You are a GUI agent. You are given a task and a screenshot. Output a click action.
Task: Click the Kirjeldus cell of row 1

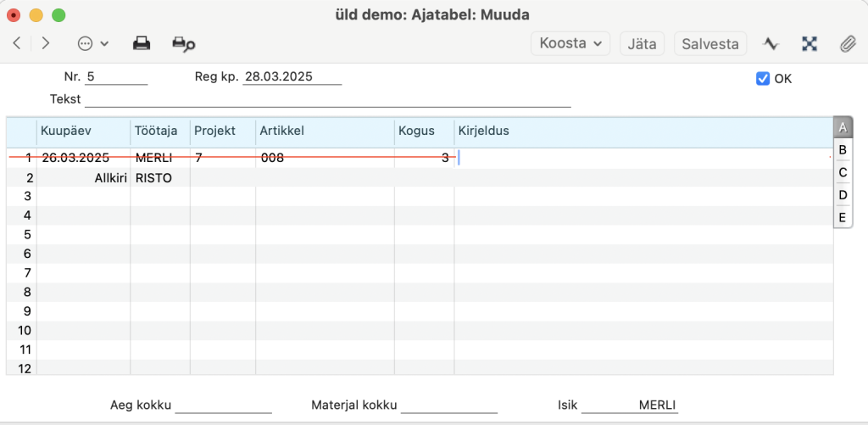point(643,158)
